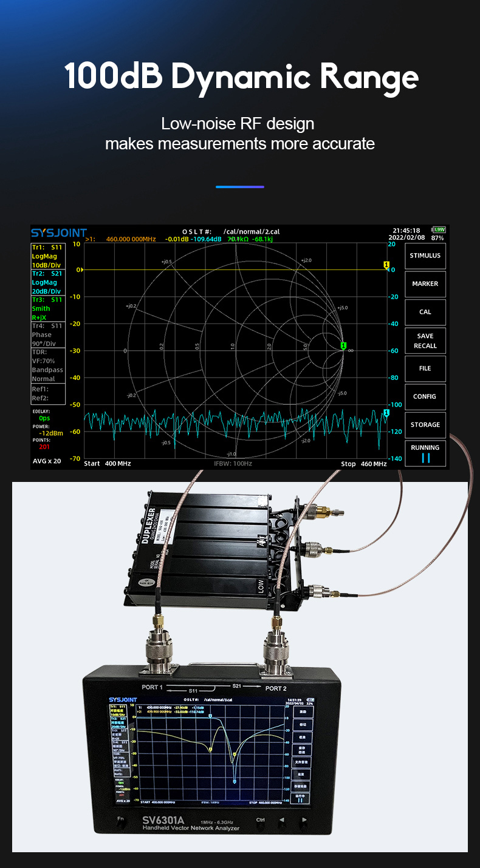The height and width of the screenshot is (868, 480).
Task: Enable the greyed-out Tr4 S11 Phase trace
Action: coord(47,334)
